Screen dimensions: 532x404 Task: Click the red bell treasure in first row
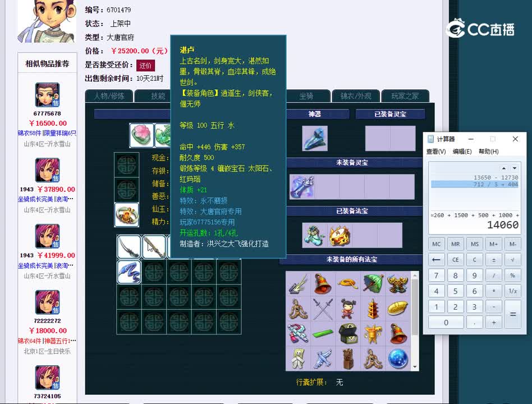[x=323, y=283]
